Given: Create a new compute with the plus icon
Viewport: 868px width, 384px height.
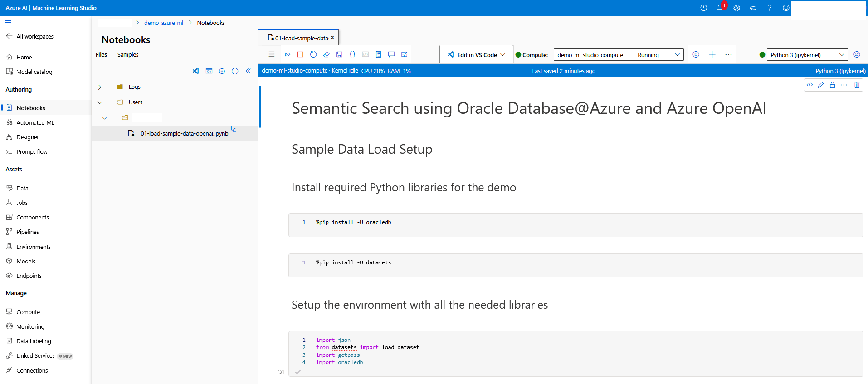Looking at the screenshot, I should 712,54.
